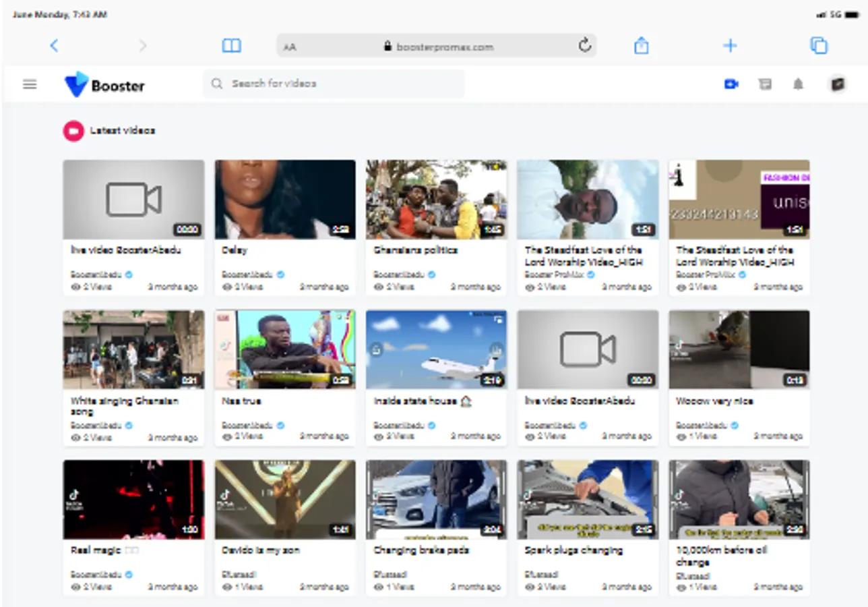
Task: Open uploader channel under Davido is my son
Action: (x=239, y=575)
